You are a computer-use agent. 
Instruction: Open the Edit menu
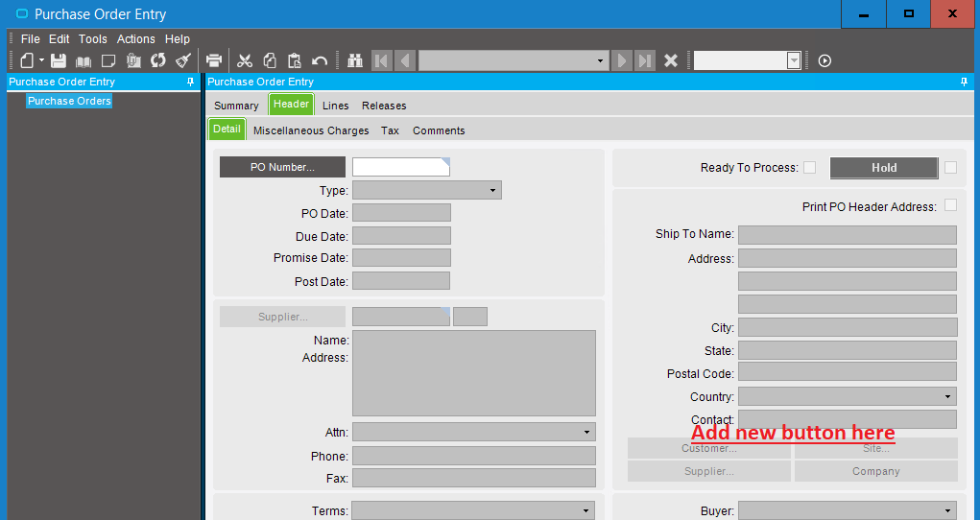60,38
